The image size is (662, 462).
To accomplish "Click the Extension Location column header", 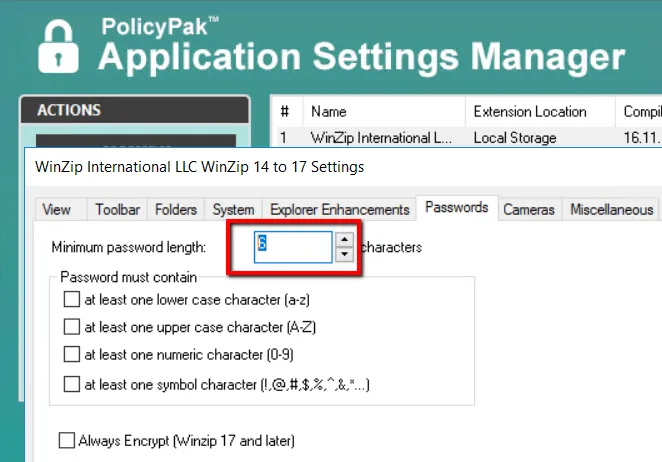I will 540,111.
